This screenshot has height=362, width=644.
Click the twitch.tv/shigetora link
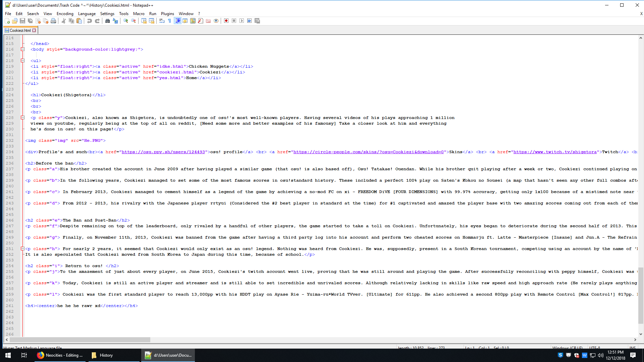tap(555, 152)
